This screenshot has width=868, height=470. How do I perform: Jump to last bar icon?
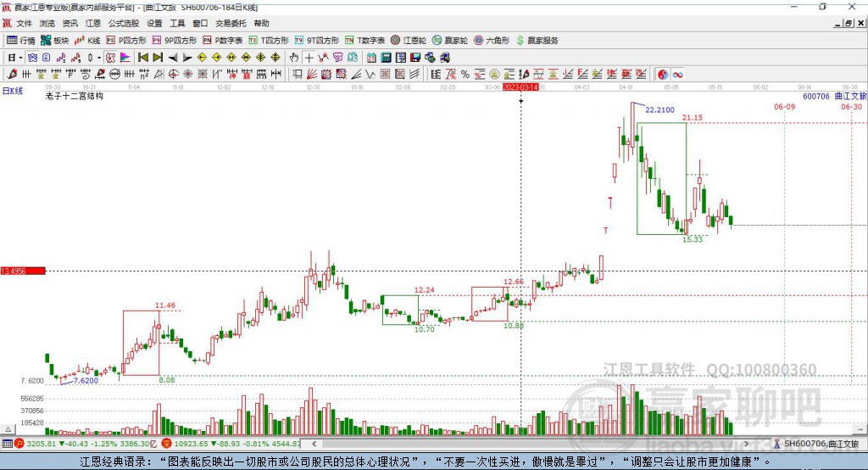(x=158, y=58)
